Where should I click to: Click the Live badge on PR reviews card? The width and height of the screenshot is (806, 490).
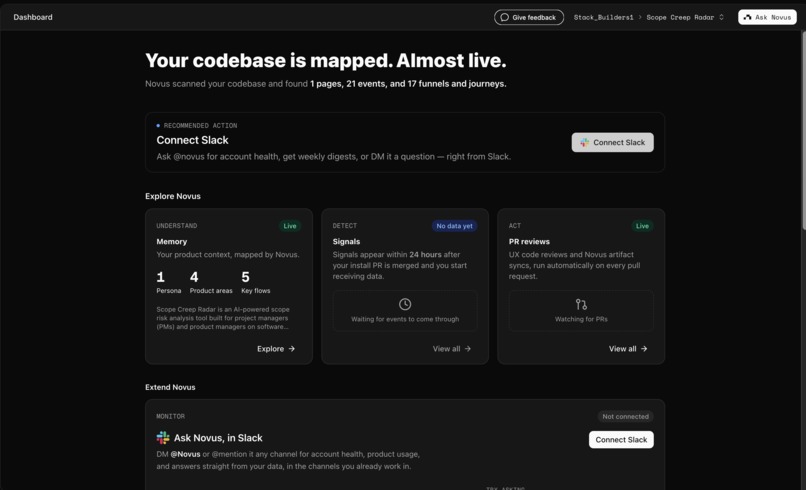642,226
